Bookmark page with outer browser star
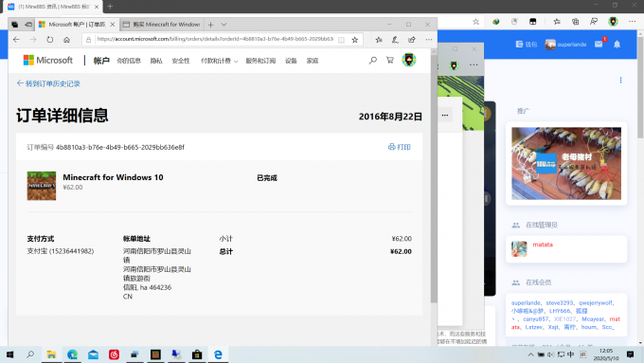Screen dimensions: 644x363 (475, 22)
